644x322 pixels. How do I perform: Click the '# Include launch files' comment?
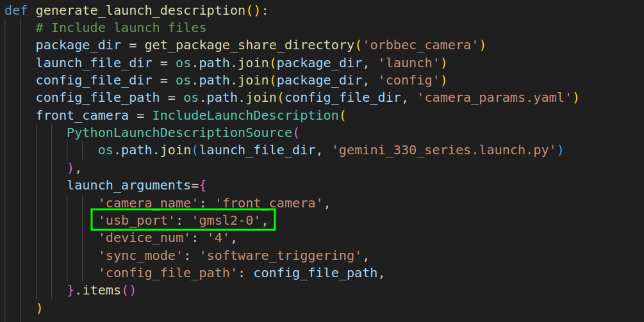(x=121, y=28)
